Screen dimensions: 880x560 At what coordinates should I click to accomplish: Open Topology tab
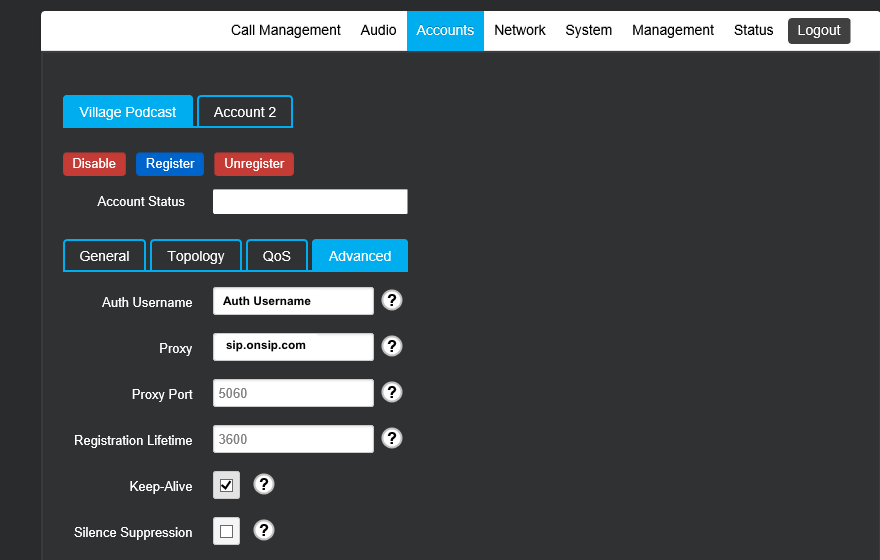[196, 256]
